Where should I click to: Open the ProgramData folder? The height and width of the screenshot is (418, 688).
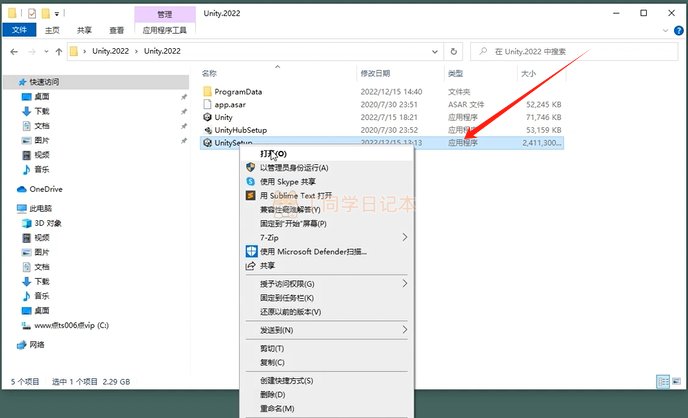coord(238,92)
